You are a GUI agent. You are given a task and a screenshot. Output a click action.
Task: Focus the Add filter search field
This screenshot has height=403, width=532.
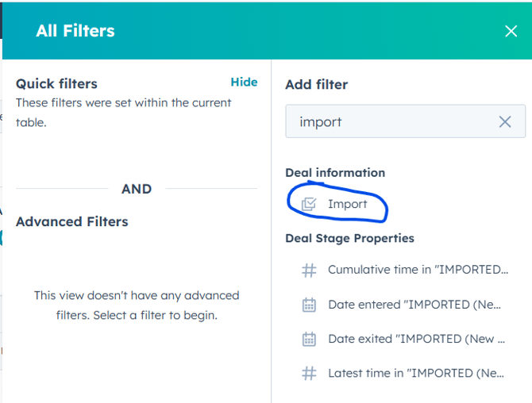coord(393,122)
